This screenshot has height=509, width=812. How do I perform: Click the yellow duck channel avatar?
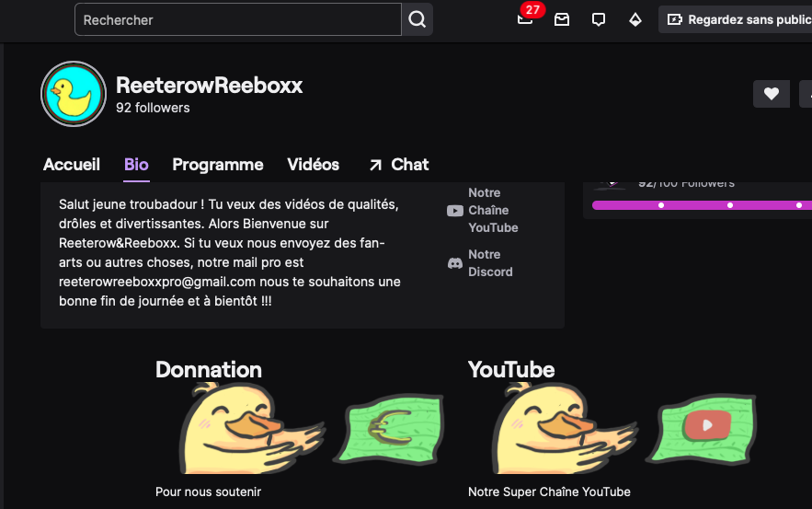click(74, 94)
